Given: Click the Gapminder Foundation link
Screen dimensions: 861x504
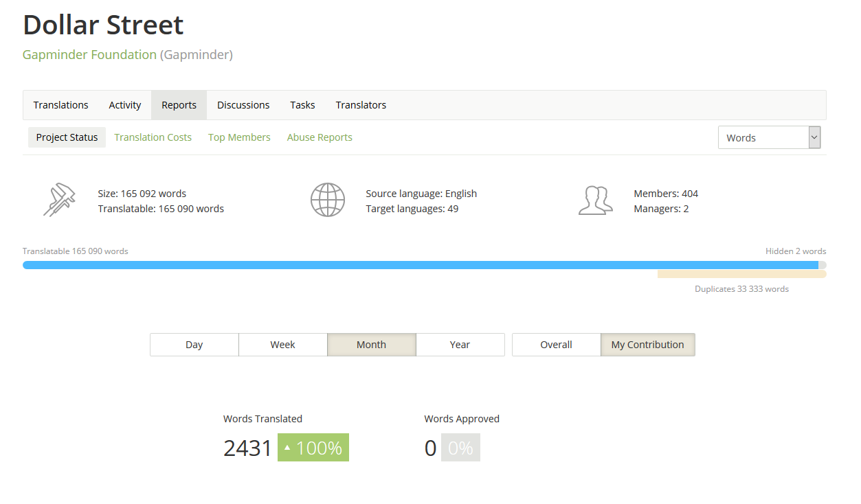Looking at the screenshot, I should (x=89, y=55).
